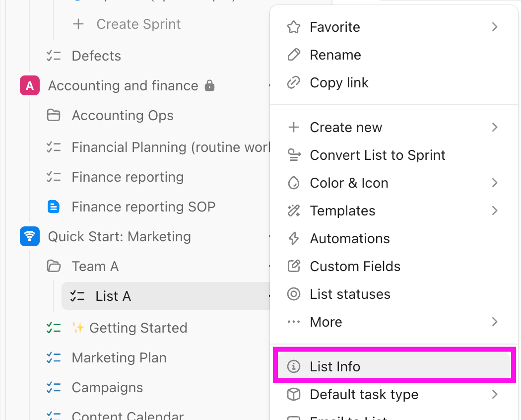Click the pink Accounting and finance space avatar

click(30, 86)
